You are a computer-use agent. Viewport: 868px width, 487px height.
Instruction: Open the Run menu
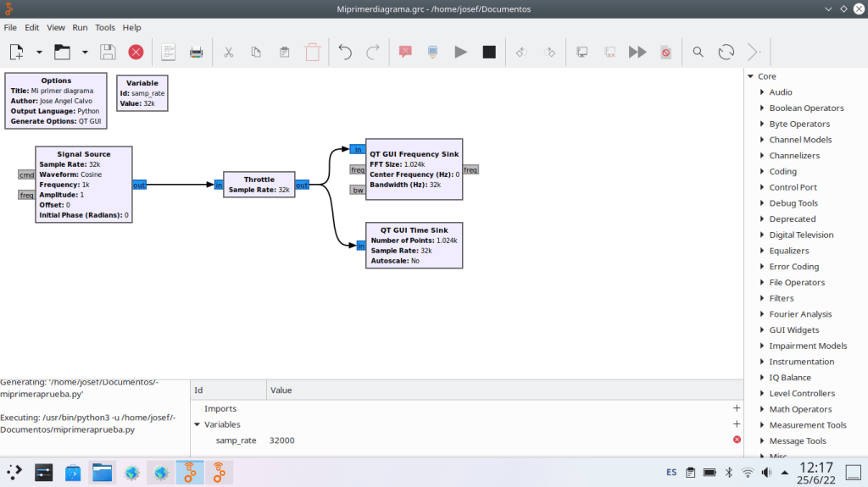click(80, 27)
